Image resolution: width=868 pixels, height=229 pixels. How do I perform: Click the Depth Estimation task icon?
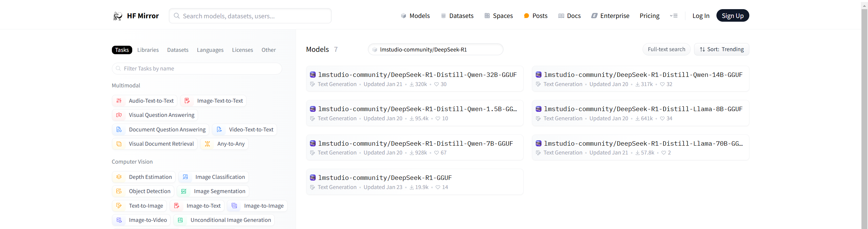119,177
